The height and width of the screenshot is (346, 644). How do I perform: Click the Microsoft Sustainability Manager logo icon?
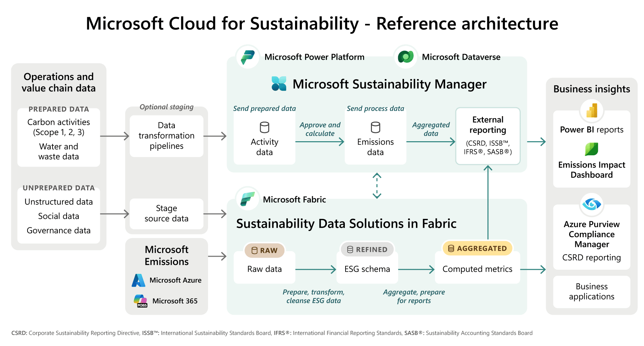click(279, 83)
